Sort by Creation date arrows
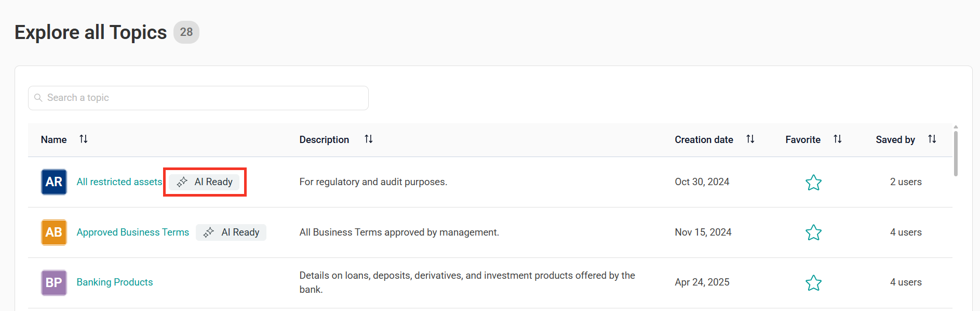Screen dimensions: 980x311 point(750,139)
